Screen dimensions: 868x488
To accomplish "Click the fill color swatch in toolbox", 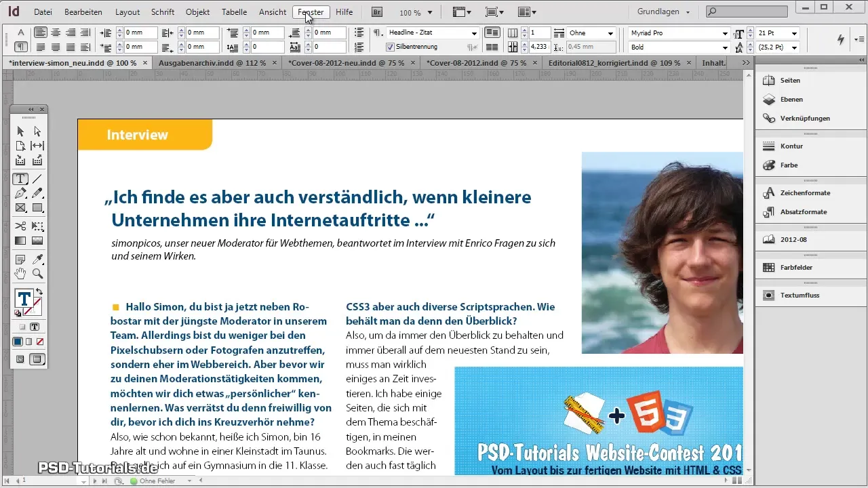I will point(24,298).
